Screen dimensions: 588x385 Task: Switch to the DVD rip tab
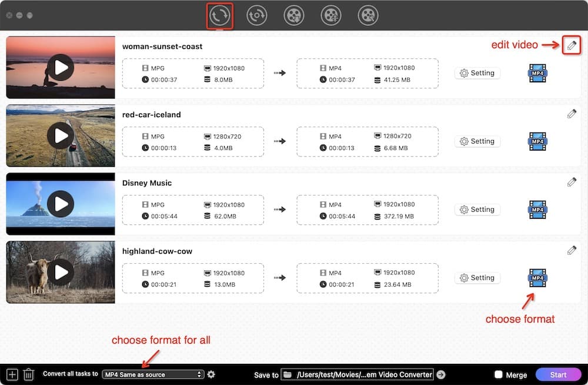click(257, 16)
